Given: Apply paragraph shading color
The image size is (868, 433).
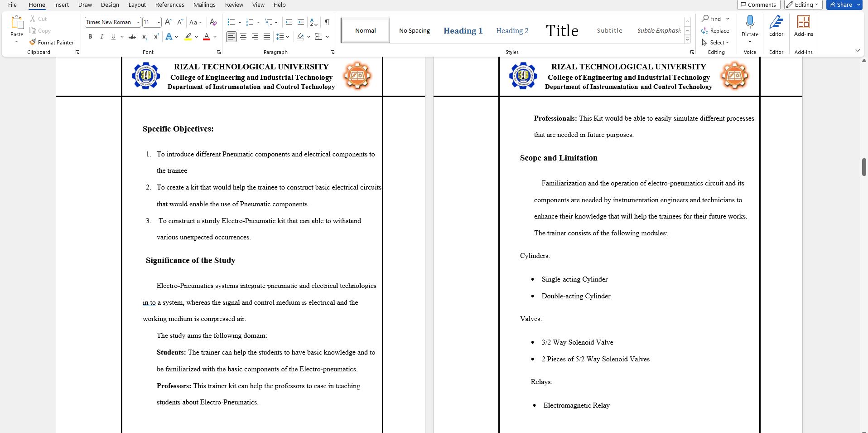Looking at the screenshot, I should (300, 37).
